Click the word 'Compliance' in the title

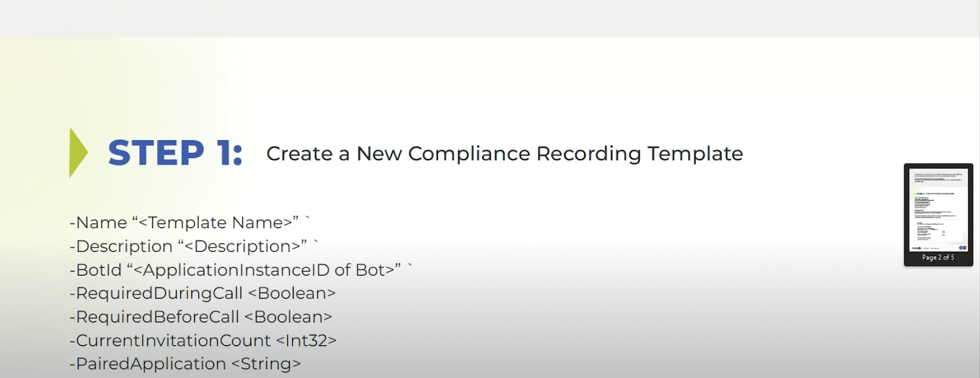click(x=468, y=153)
